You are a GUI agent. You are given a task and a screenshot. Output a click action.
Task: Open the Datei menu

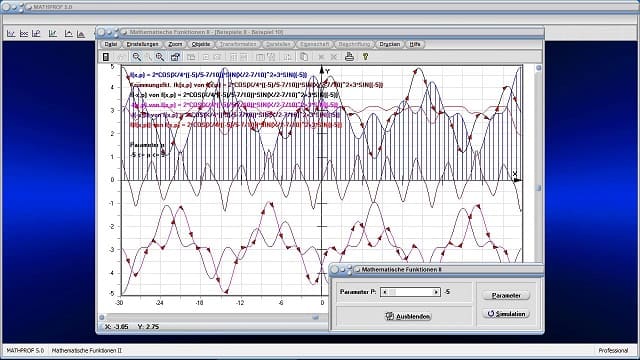click(x=111, y=44)
